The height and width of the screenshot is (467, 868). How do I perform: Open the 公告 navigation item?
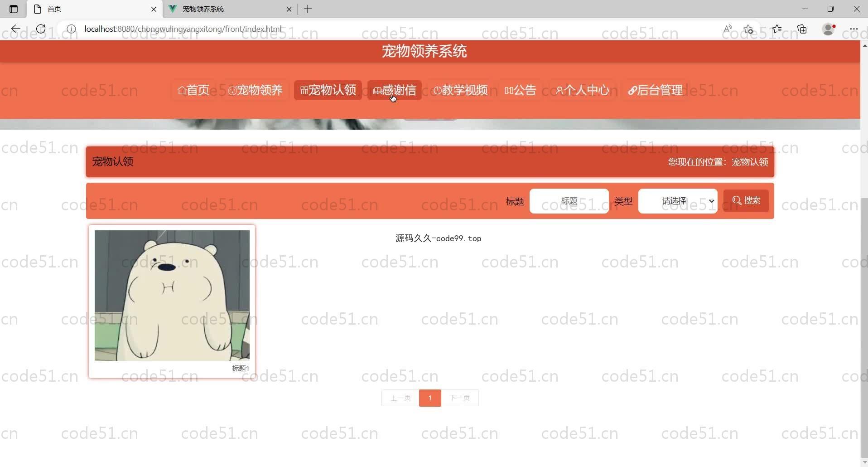(x=521, y=90)
